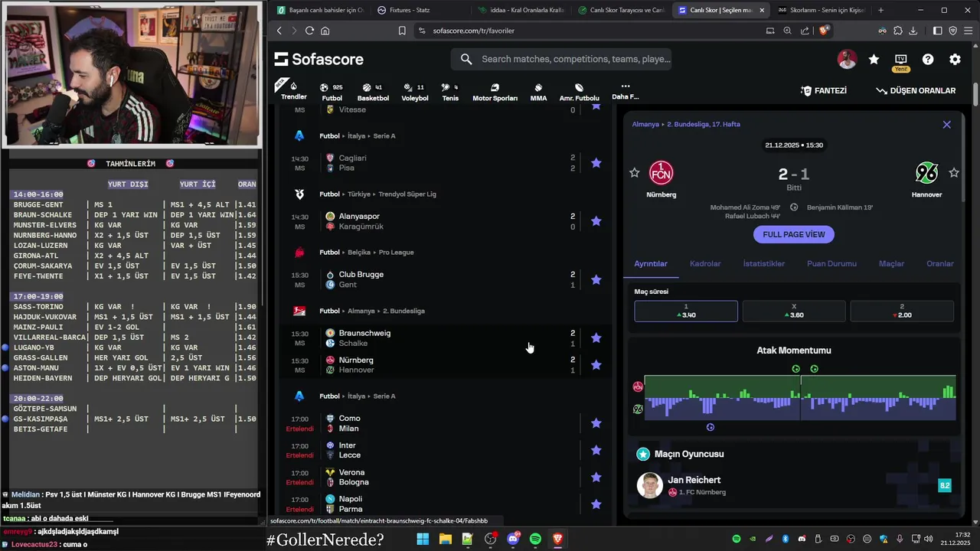Open Club Brugge vs Gent match row
This screenshot has width=980, height=551.
pyautogui.click(x=445, y=280)
